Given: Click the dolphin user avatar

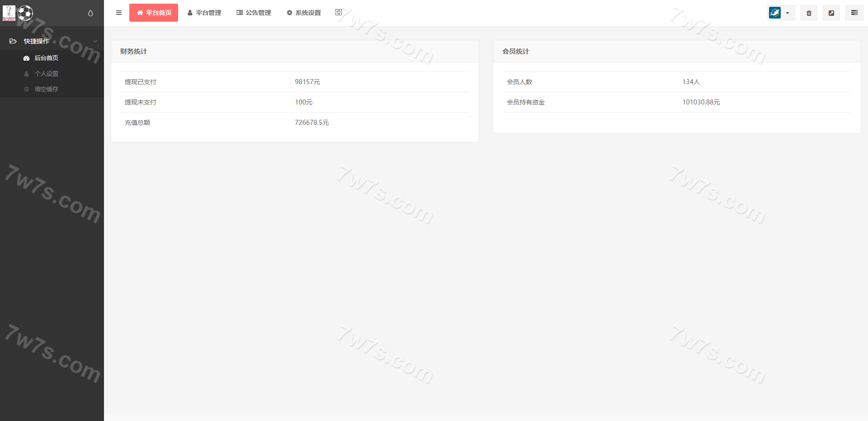Looking at the screenshot, I should 775,13.
